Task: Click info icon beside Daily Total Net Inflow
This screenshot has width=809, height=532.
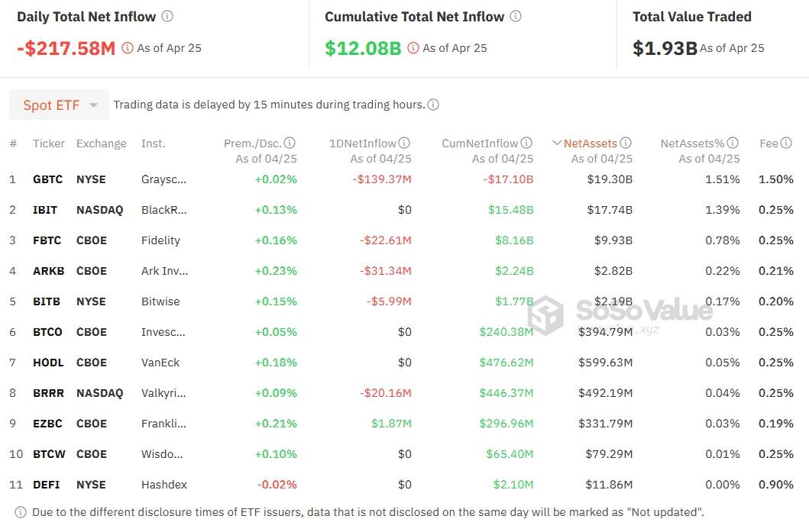Action: (x=167, y=16)
